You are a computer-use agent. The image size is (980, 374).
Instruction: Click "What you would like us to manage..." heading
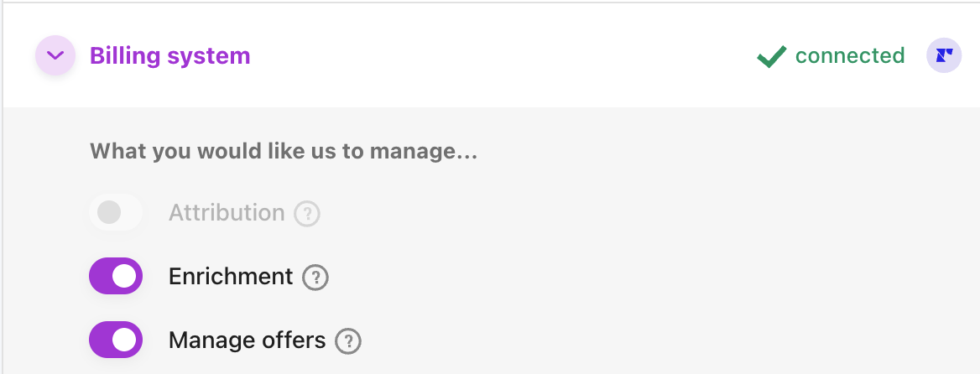tap(284, 152)
